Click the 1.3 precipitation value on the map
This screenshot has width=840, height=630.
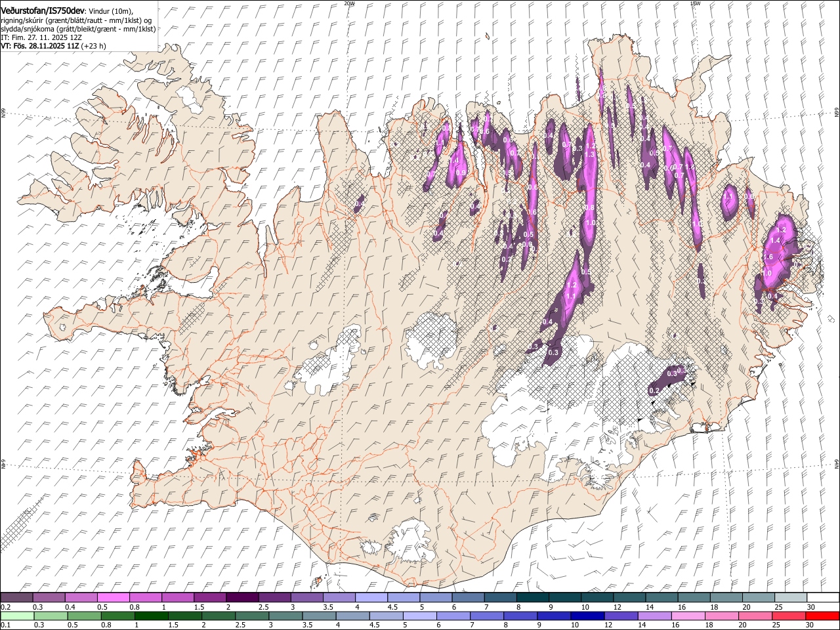pos(590,154)
